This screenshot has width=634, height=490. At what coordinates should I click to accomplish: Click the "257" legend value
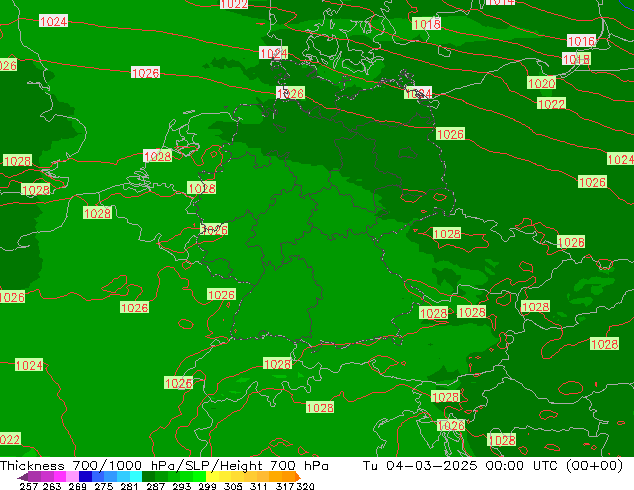[29, 486]
